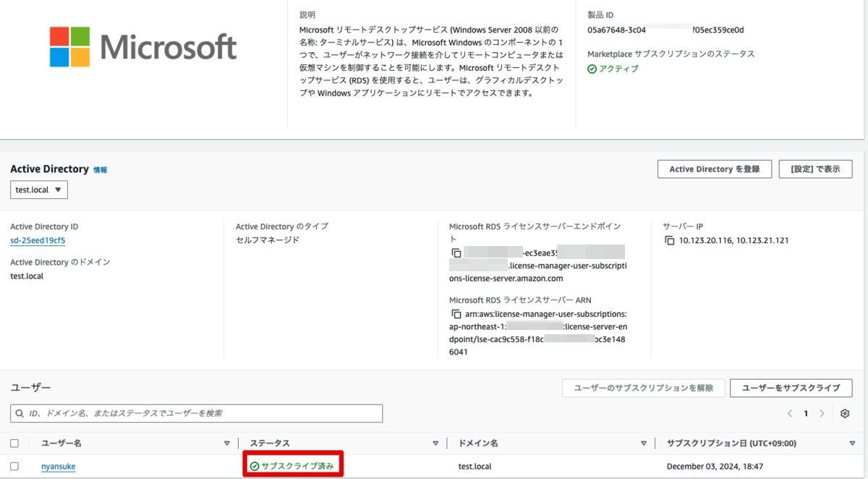This screenshot has height=479, width=868.
Task: Click page number 1 in pagination
Action: (806, 413)
